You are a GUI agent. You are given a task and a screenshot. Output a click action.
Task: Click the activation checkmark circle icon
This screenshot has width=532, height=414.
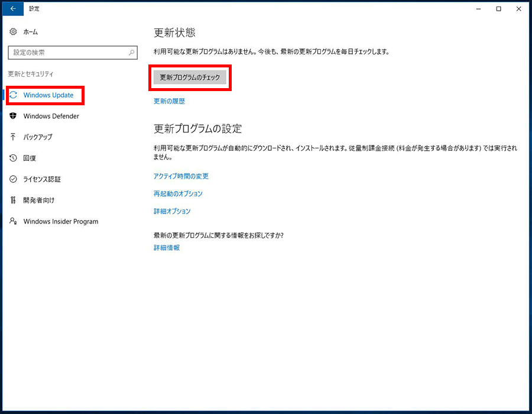[13, 179]
